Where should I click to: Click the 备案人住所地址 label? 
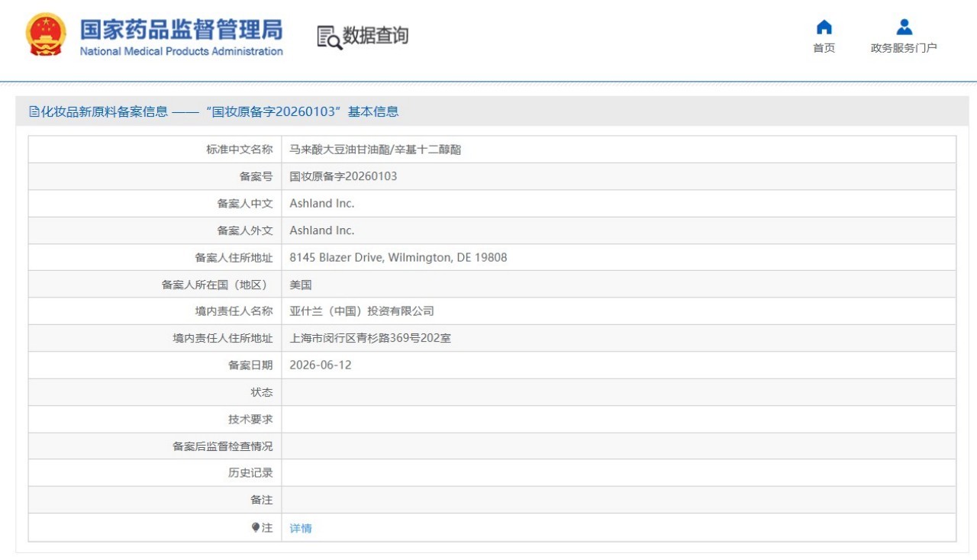234,258
